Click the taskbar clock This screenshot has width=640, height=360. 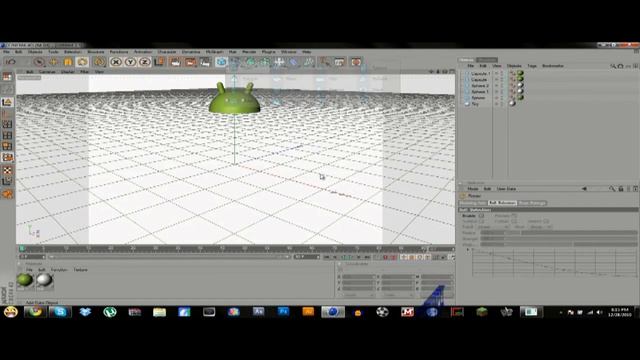620,312
